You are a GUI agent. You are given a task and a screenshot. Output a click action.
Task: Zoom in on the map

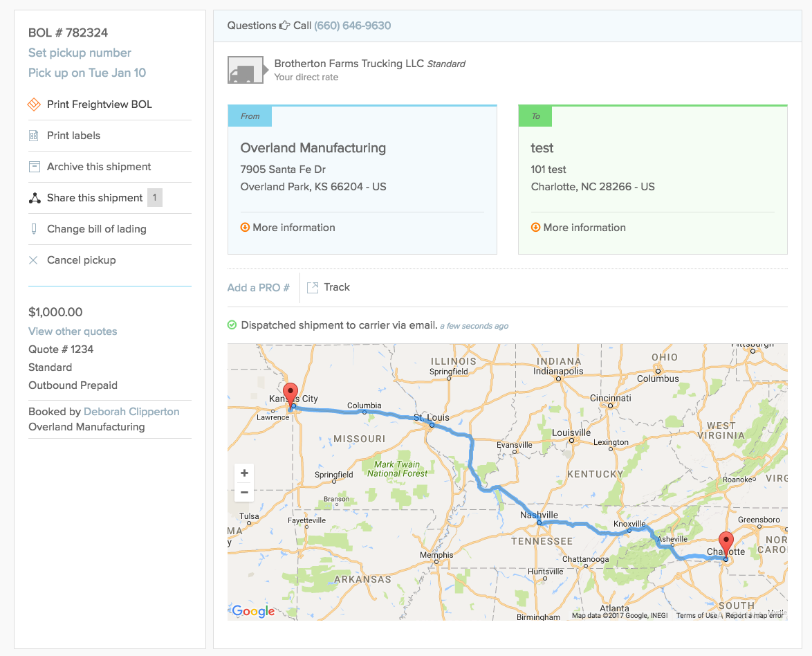(244, 473)
